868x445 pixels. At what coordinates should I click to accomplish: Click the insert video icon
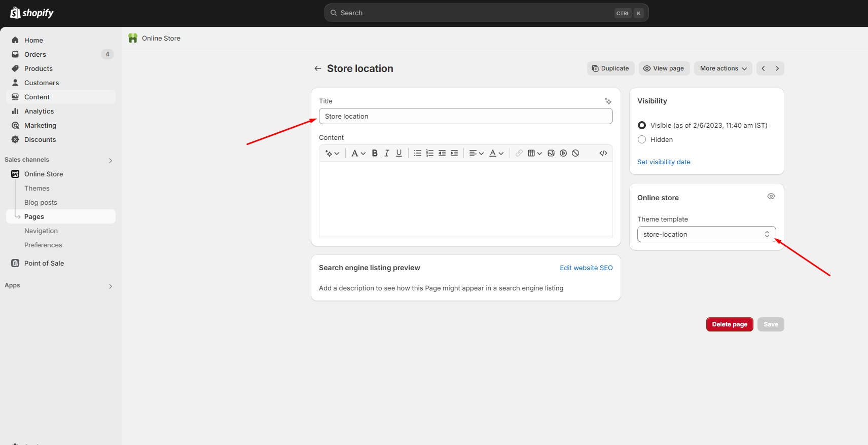coord(563,153)
